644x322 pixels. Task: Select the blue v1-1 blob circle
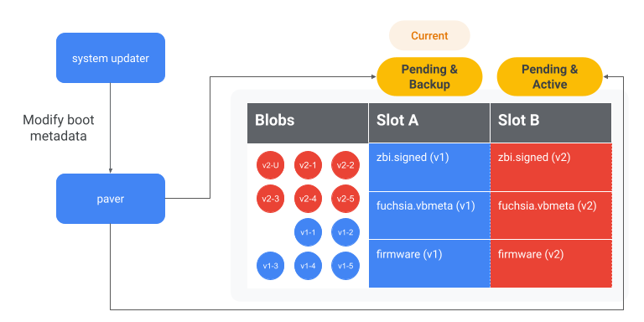pos(308,232)
